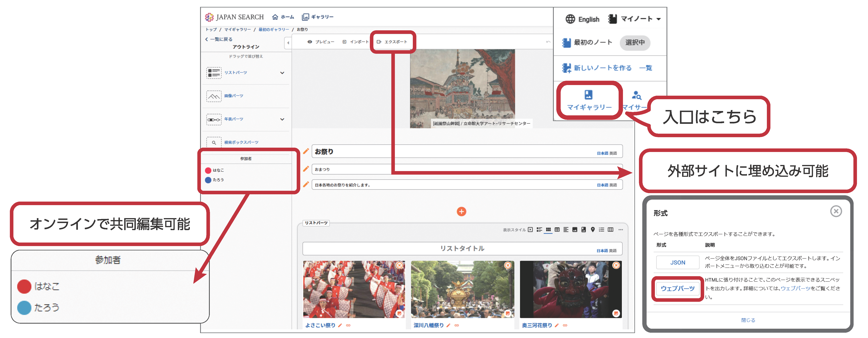Click the エクスポート toolbar item
The height and width of the screenshot is (338, 868).
[x=392, y=42]
